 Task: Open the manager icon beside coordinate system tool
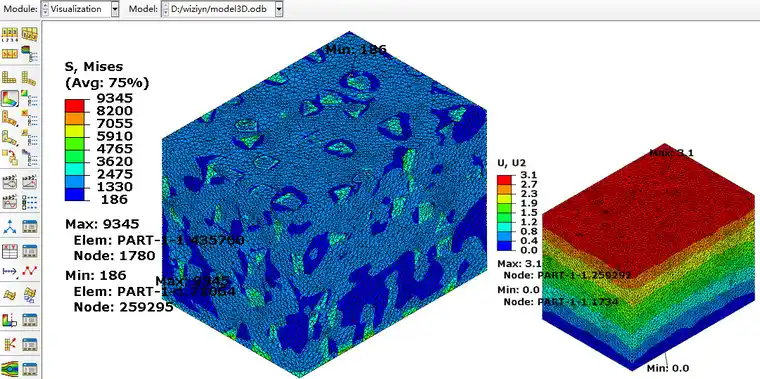click(x=30, y=226)
